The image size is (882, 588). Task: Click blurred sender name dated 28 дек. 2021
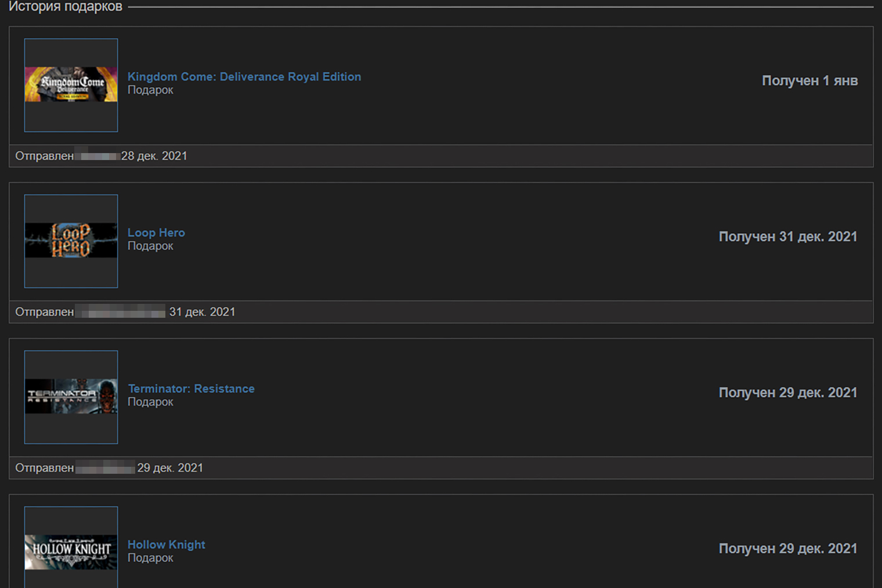[97, 156]
